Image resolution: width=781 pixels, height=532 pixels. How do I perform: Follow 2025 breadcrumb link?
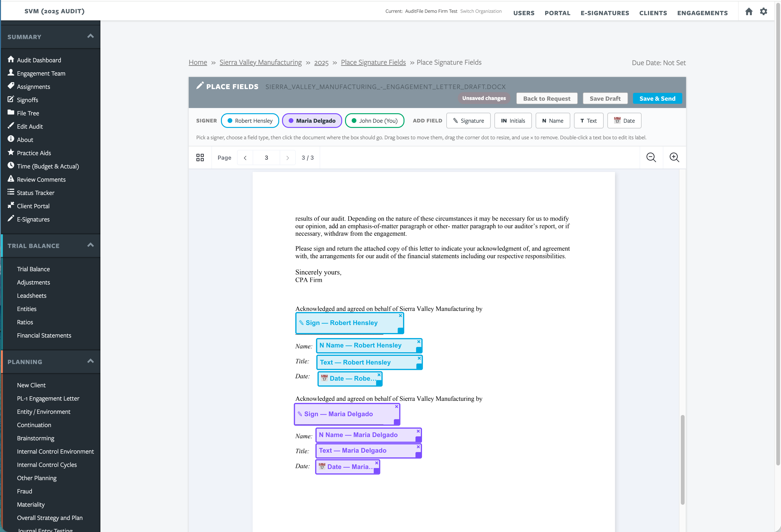tap(321, 63)
